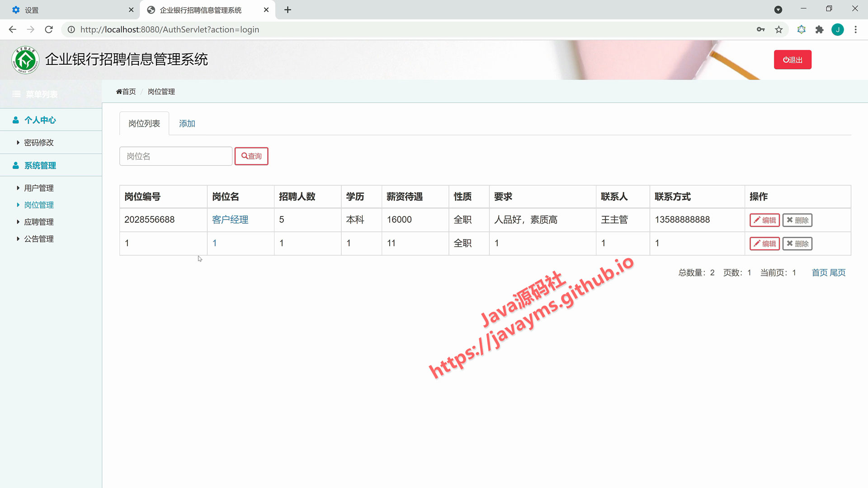Click the 查询 search button

(x=251, y=156)
